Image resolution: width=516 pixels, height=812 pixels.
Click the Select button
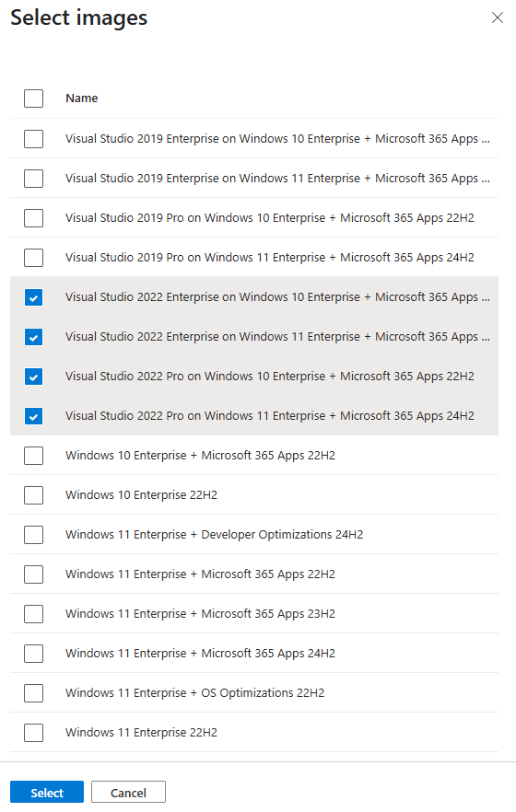pyautogui.click(x=47, y=792)
